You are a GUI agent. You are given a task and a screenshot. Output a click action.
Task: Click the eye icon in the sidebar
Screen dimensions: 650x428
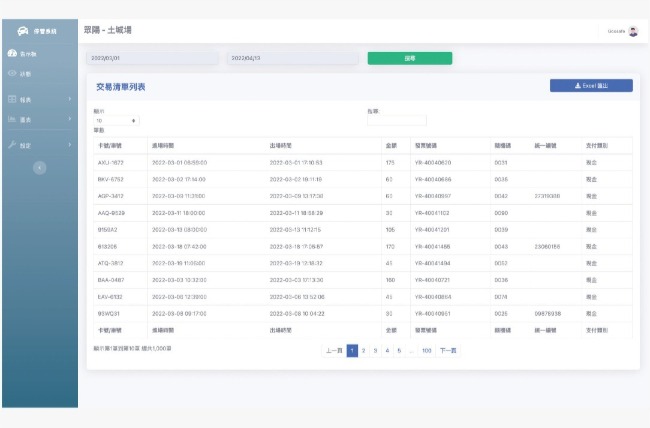12,74
